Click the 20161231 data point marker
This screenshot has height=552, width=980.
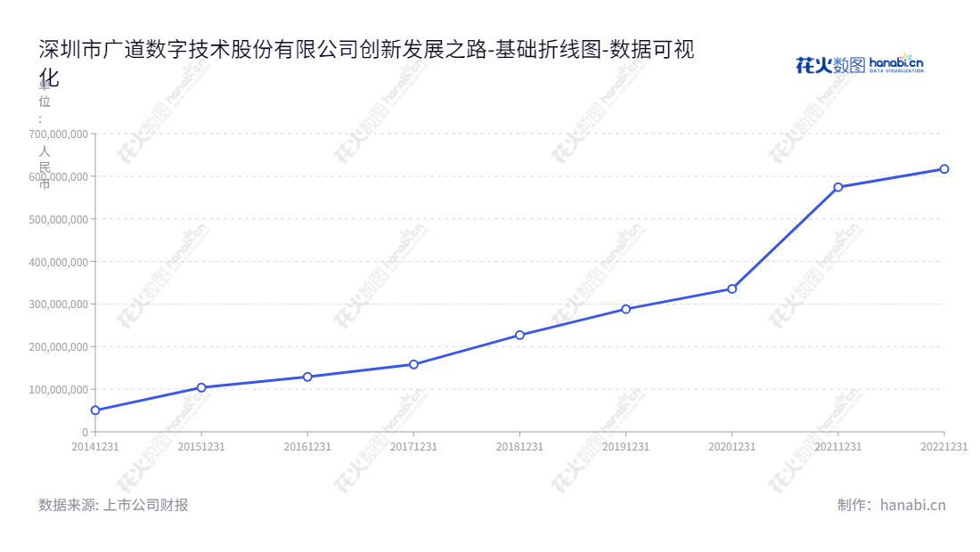coord(307,377)
